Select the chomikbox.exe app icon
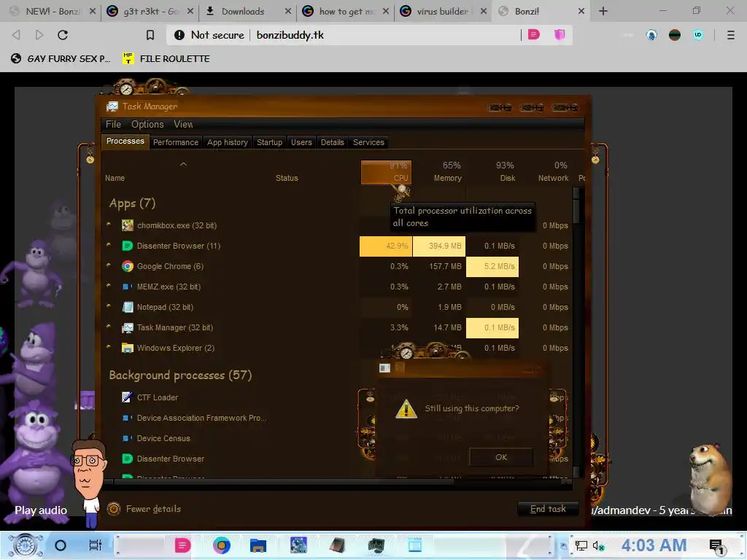The height and width of the screenshot is (560, 747). (127, 225)
